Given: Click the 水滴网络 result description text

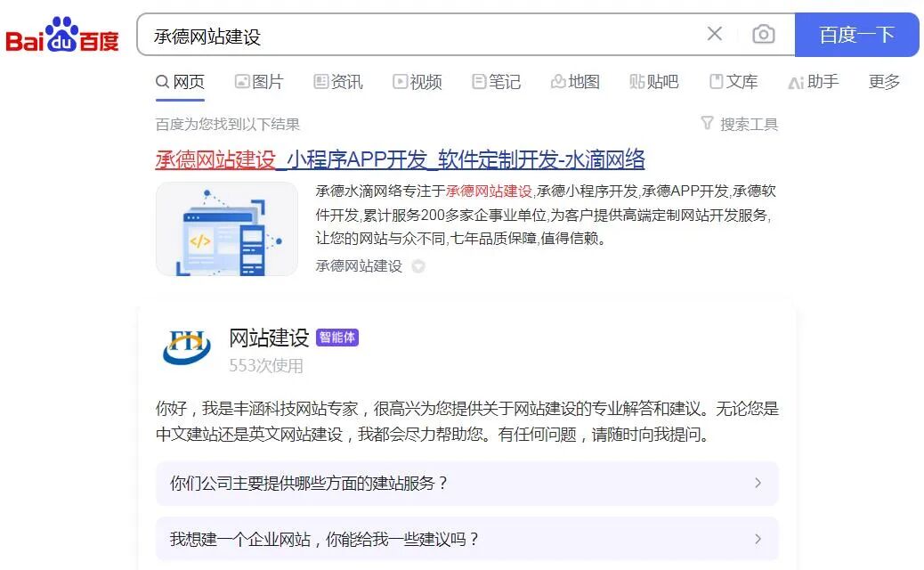Looking at the screenshot, I should coord(546,215).
